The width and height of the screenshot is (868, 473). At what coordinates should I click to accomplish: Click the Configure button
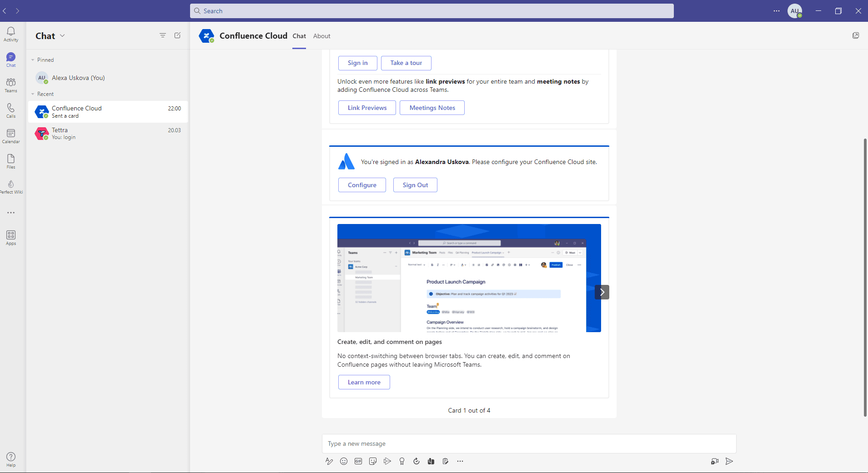click(362, 185)
